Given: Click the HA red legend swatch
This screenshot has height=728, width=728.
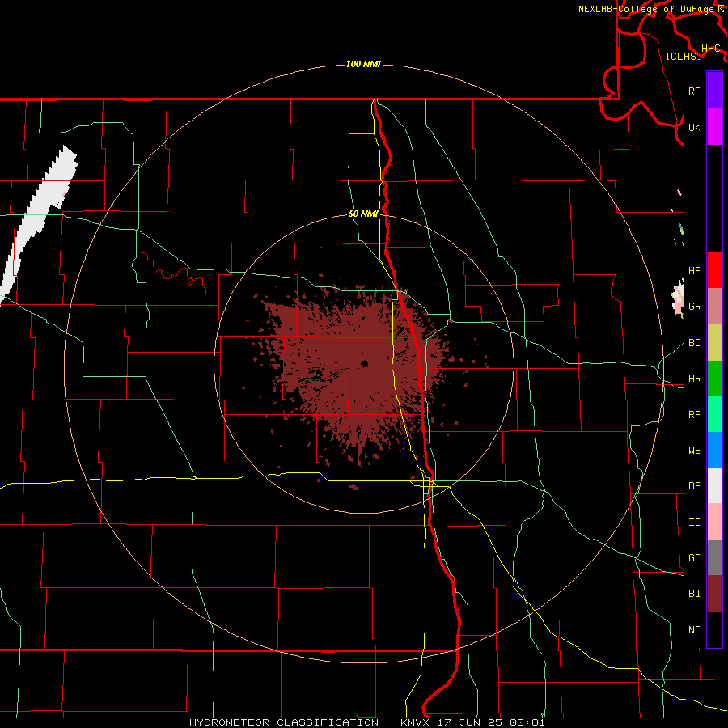Looking at the screenshot, I should point(714,270).
